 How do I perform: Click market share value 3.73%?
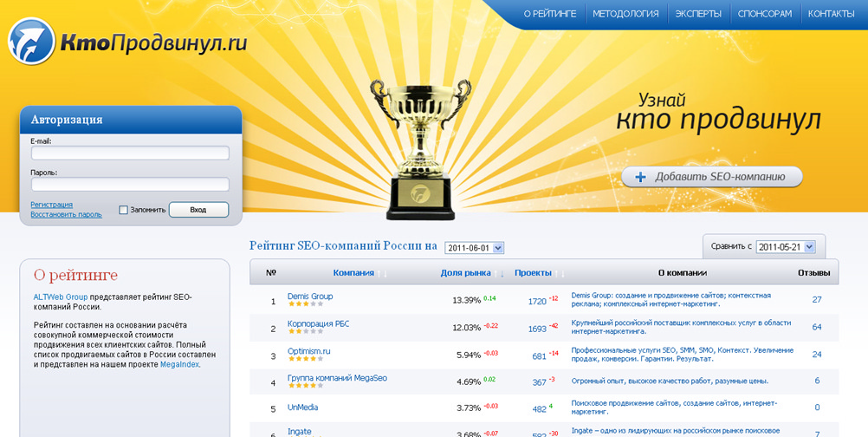469,408
